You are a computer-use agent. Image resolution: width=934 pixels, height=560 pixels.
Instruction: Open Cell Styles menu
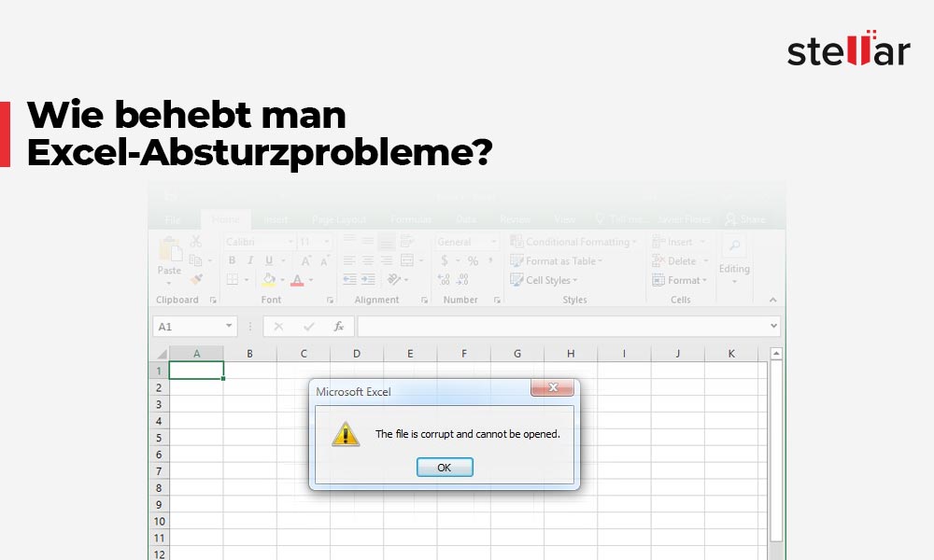[544, 280]
